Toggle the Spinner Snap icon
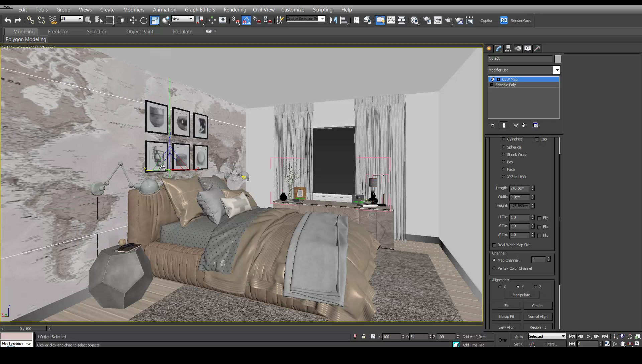This screenshot has width=642, height=364. (268, 20)
